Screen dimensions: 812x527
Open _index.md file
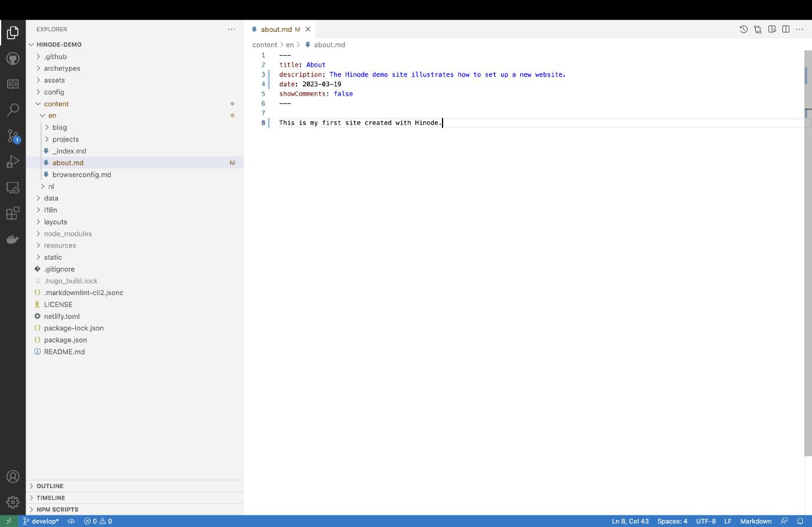coord(135,151)
